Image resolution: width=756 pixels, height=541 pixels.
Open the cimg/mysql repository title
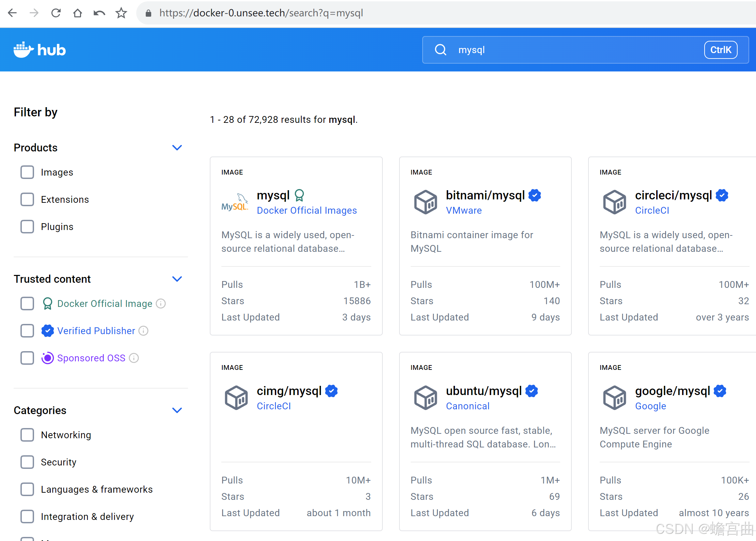pyautogui.click(x=289, y=391)
